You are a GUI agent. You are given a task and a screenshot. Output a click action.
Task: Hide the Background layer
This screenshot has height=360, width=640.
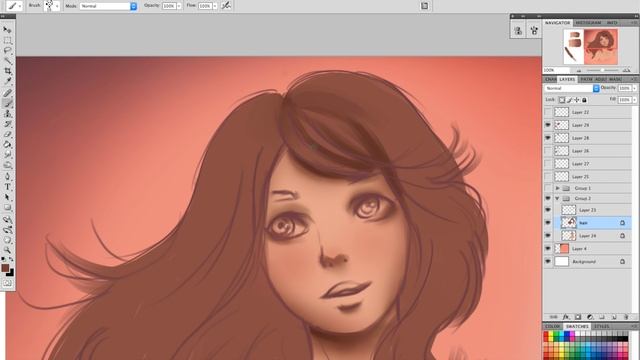tap(548, 261)
